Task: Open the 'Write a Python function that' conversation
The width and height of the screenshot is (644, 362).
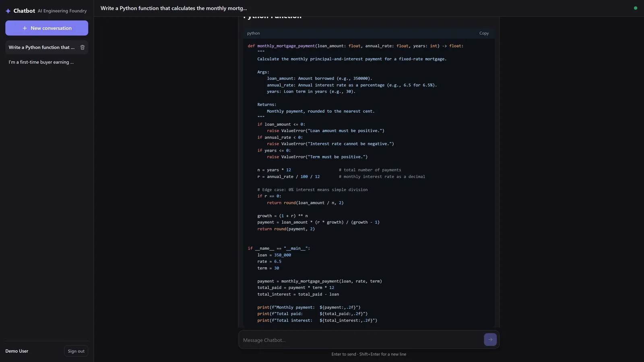Action: (x=41, y=47)
